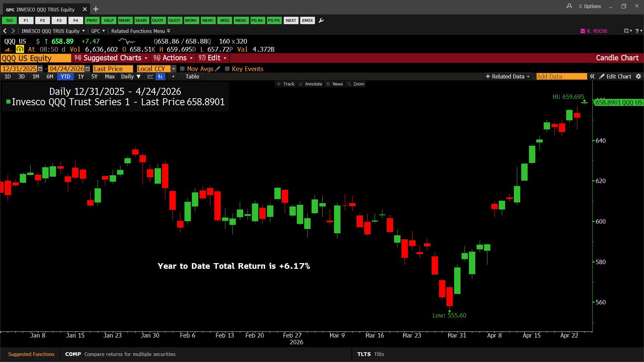This screenshot has height=362, width=644.
Task: Open start date calendar picker
Action: (x=40, y=69)
